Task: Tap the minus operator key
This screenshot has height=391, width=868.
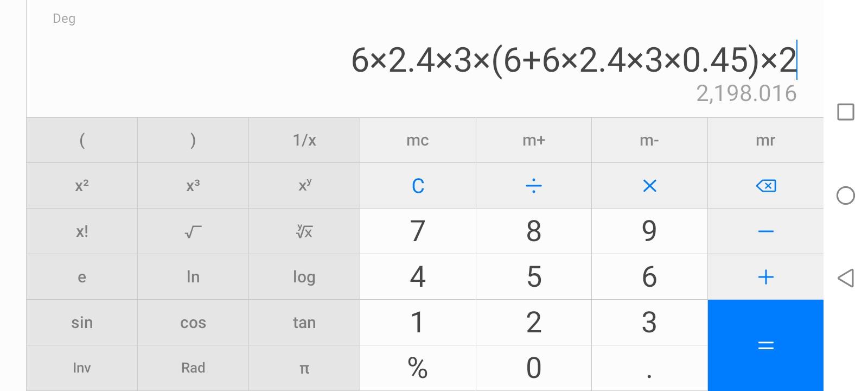Action: [765, 231]
